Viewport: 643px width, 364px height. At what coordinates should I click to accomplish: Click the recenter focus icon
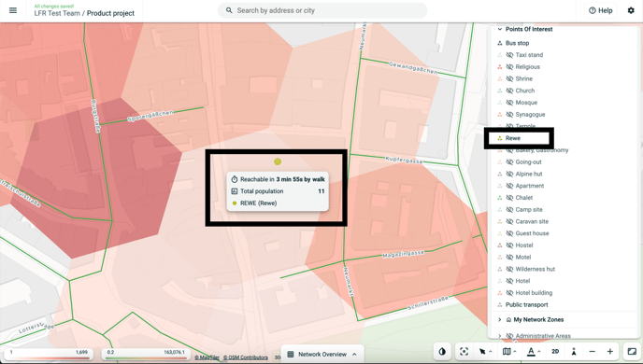(464, 352)
